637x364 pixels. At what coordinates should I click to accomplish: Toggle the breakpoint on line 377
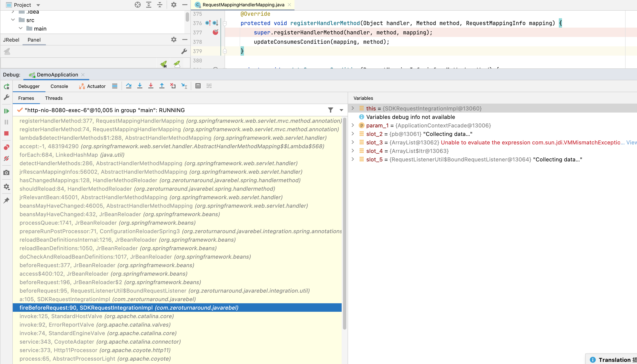point(215,32)
